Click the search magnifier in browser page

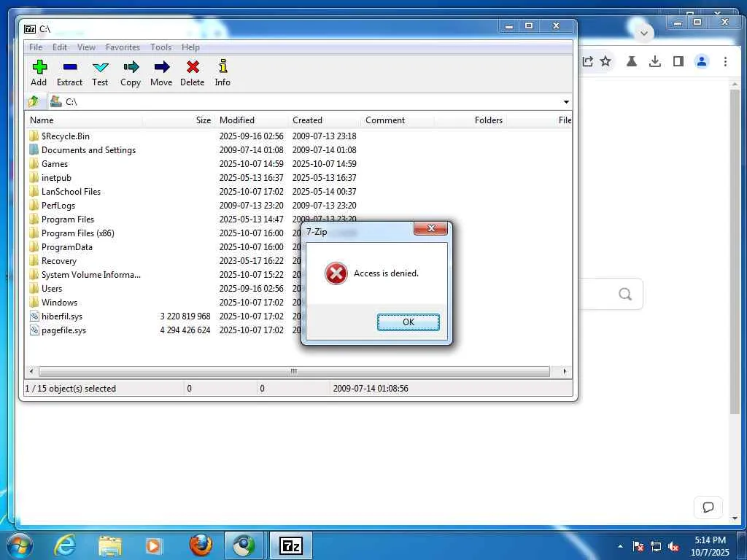[625, 294]
